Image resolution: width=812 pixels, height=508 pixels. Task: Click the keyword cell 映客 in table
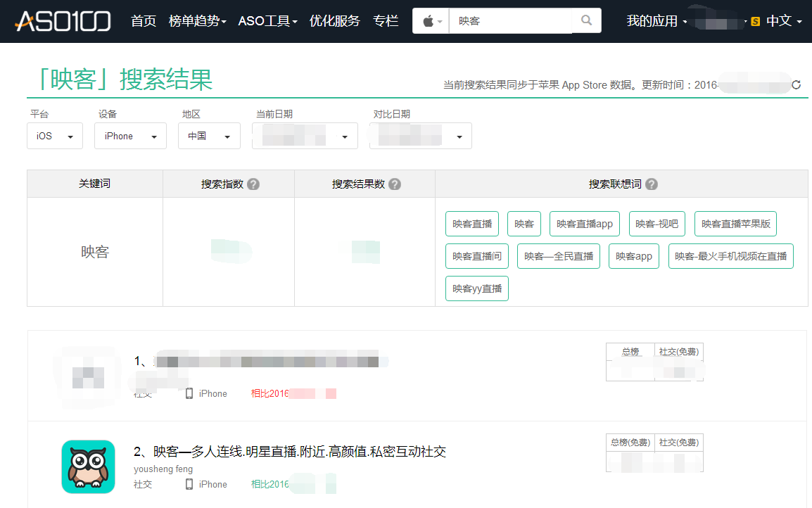[x=95, y=252]
